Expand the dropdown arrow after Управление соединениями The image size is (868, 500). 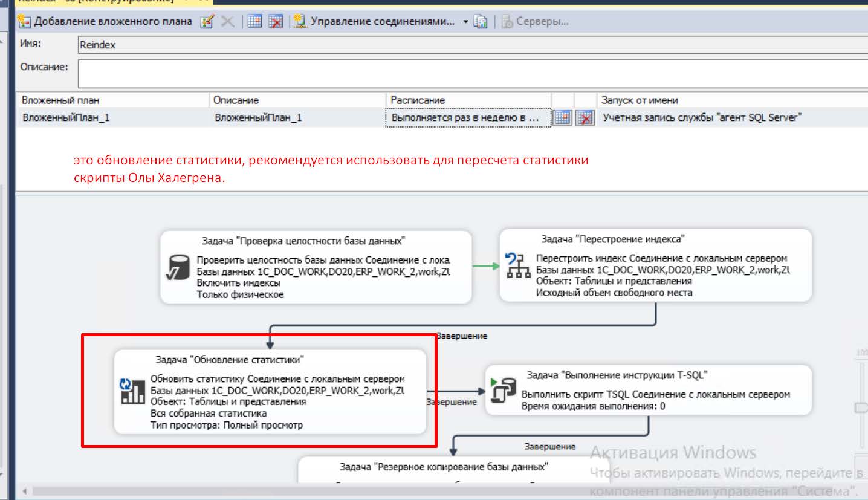click(x=465, y=22)
